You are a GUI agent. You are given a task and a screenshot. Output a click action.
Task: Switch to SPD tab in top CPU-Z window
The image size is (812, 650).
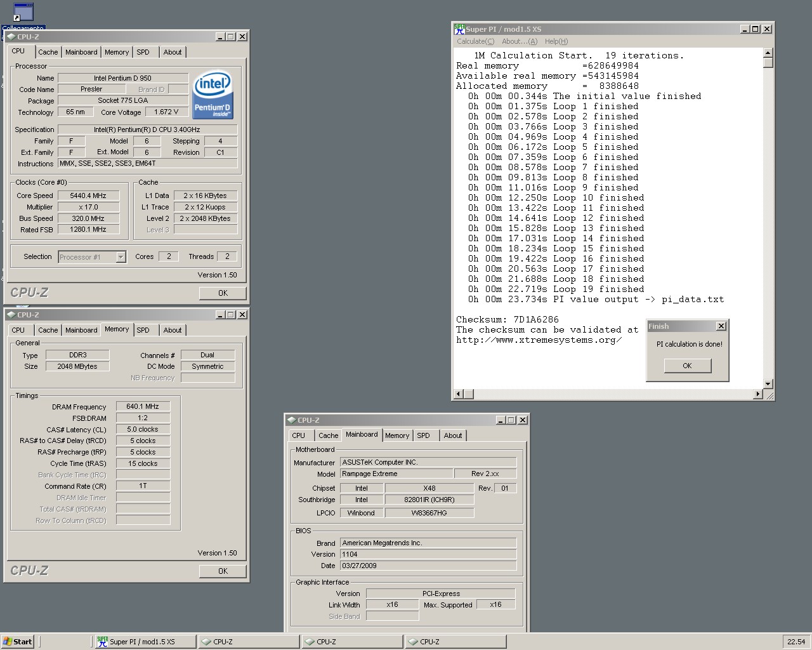(143, 52)
